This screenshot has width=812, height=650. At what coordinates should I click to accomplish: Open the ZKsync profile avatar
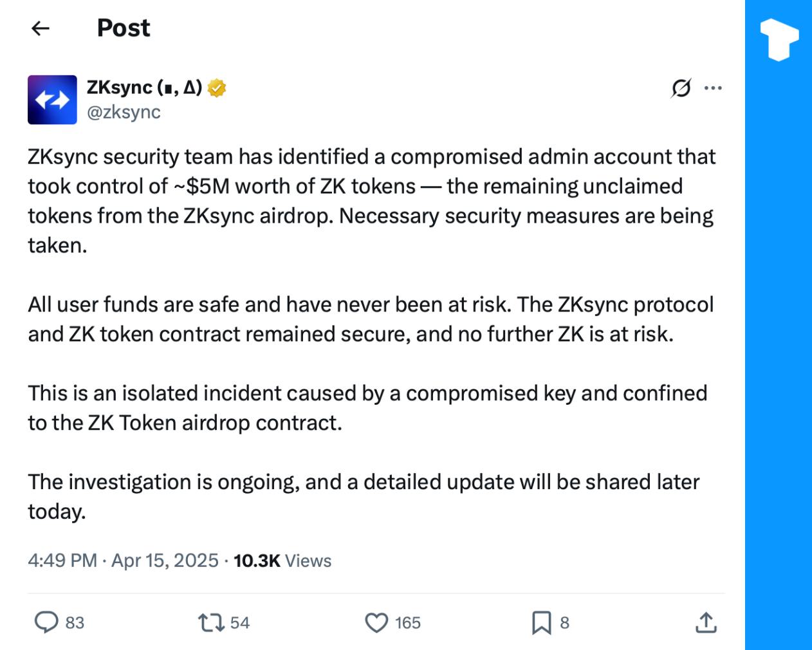point(52,100)
